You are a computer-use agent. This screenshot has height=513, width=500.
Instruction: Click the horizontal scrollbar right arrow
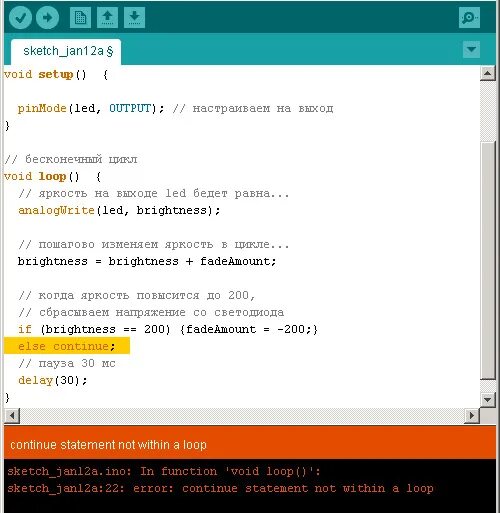pyautogui.click(x=472, y=416)
